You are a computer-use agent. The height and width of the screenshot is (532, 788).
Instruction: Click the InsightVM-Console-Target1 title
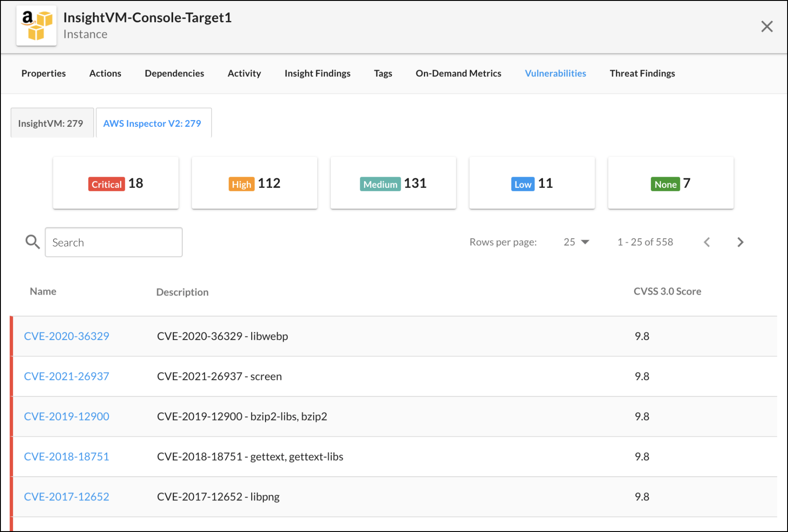point(147,17)
